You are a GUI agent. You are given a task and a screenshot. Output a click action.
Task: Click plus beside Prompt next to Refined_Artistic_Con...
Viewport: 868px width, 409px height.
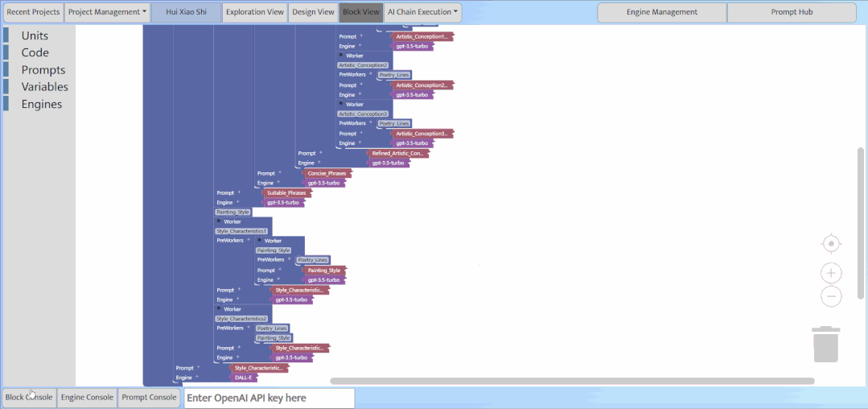tap(320, 152)
